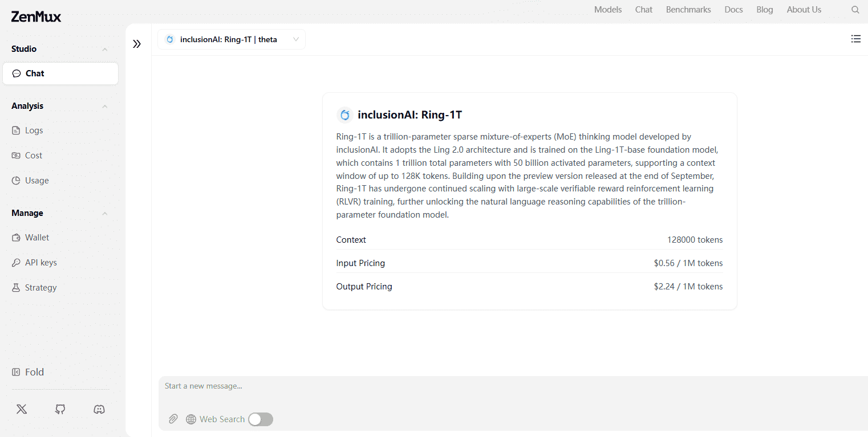Open the Discord social link
Viewport: 868px width, 437px height.
[99, 409]
